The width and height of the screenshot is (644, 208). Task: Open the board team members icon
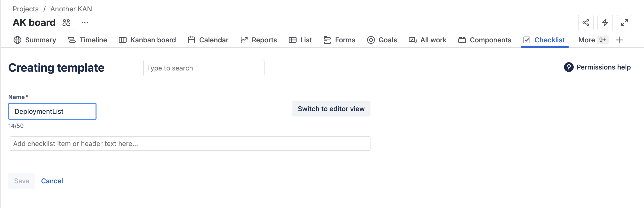pos(66,23)
